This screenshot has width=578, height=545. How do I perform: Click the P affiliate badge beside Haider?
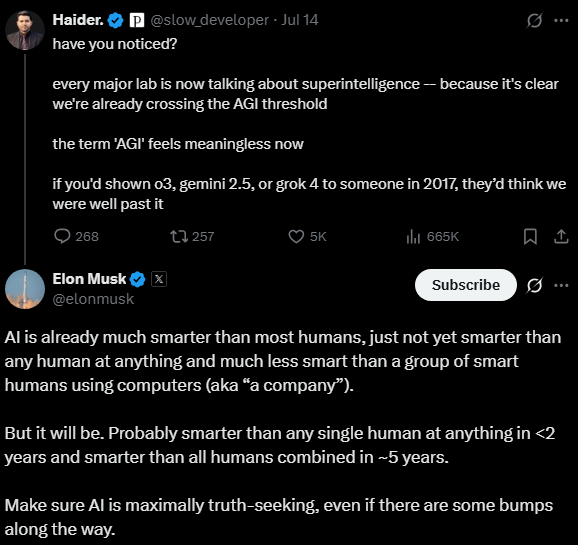tap(137, 20)
